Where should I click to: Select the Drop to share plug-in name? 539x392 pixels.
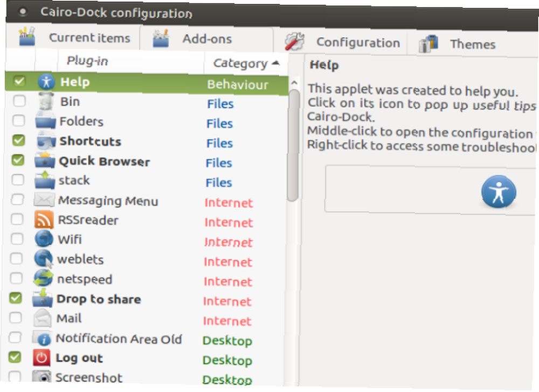click(x=99, y=299)
